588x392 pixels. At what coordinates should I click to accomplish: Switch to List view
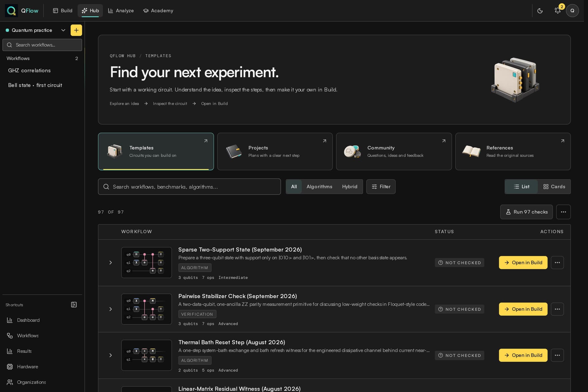[521, 187]
